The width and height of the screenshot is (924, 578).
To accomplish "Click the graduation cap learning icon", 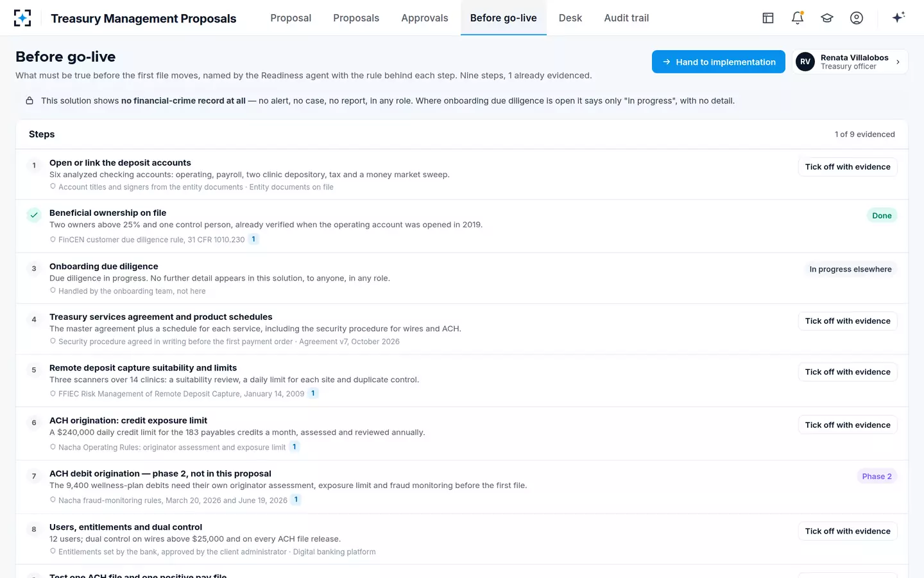I will pyautogui.click(x=827, y=18).
